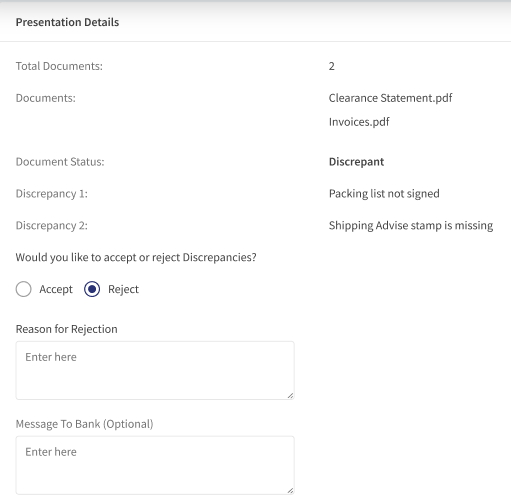This screenshot has width=511, height=498.
Task: Click the Reason for Rejection box resize grip
Action: coord(290,395)
